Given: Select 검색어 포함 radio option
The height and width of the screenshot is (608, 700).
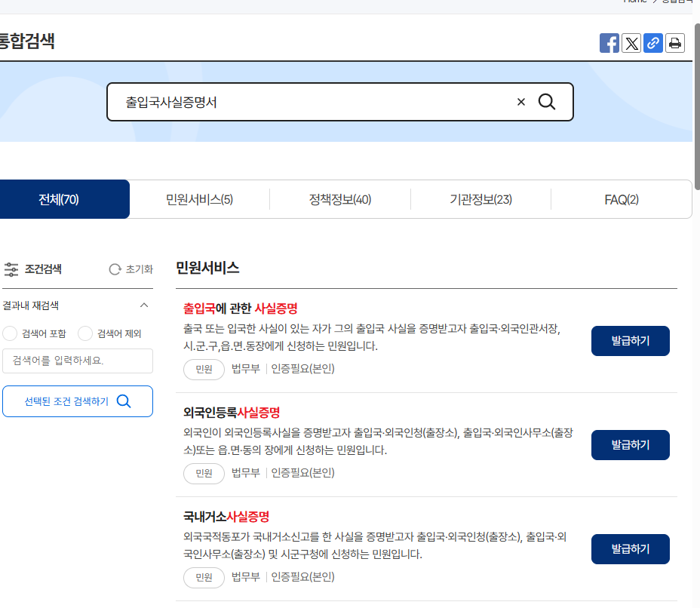Looking at the screenshot, I should point(8,333).
